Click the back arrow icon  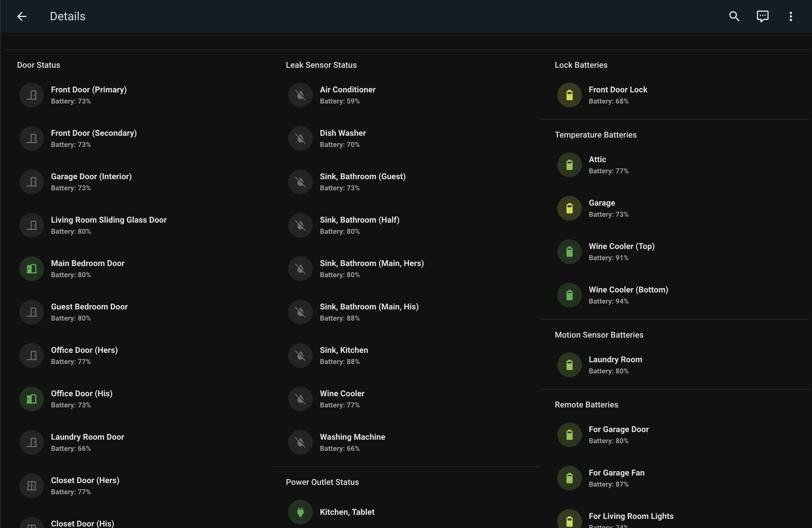click(x=22, y=16)
